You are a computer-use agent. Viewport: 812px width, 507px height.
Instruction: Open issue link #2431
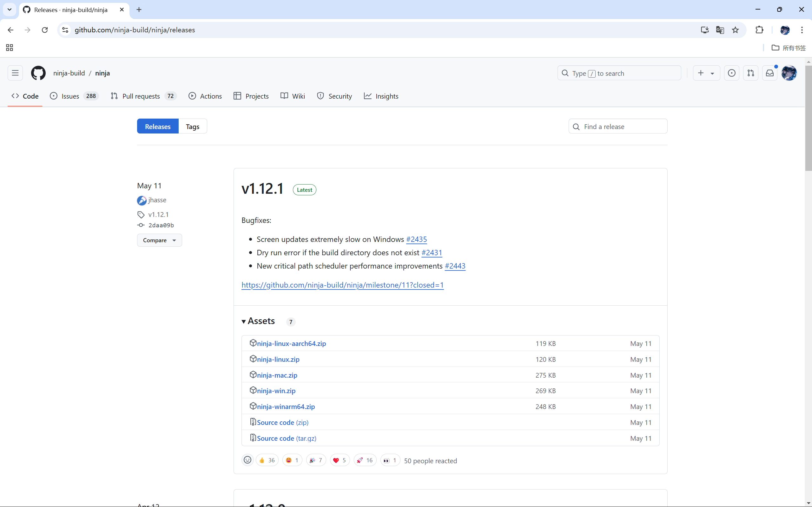tap(432, 252)
